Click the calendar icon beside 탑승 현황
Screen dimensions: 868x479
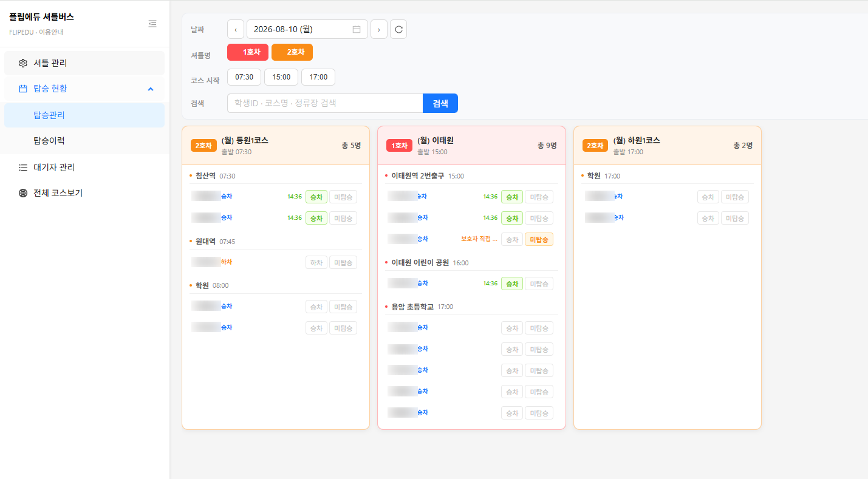pos(23,89)
